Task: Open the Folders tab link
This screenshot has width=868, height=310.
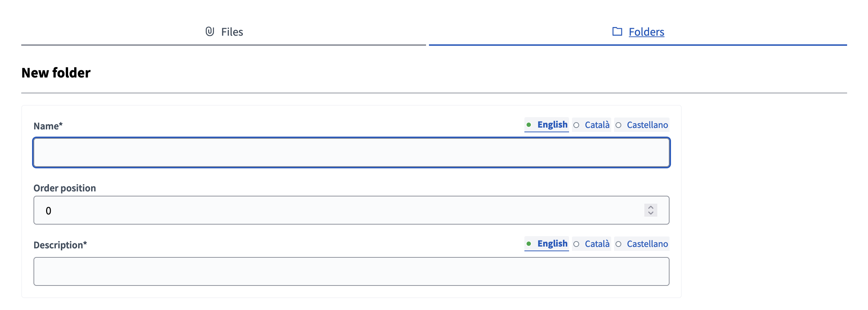Action: point(646,32)
